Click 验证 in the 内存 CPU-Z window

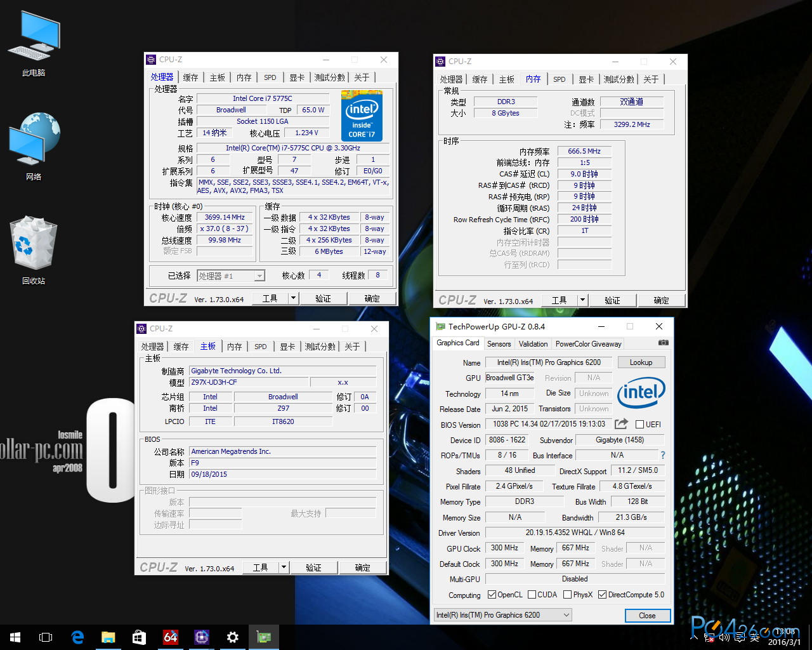pos(612,300)
